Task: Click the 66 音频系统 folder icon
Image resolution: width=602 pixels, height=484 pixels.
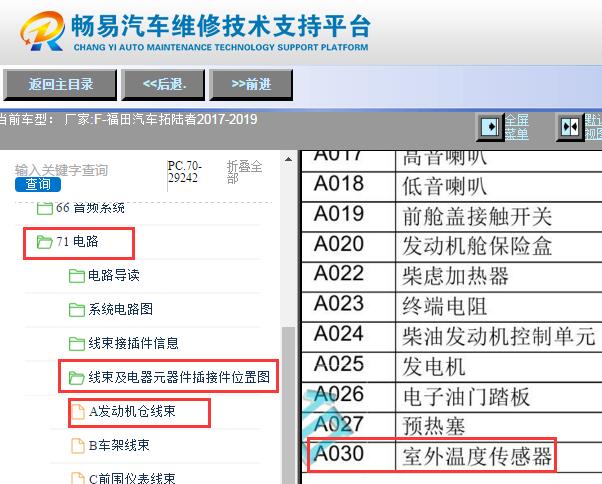Action: click(45, 208)
